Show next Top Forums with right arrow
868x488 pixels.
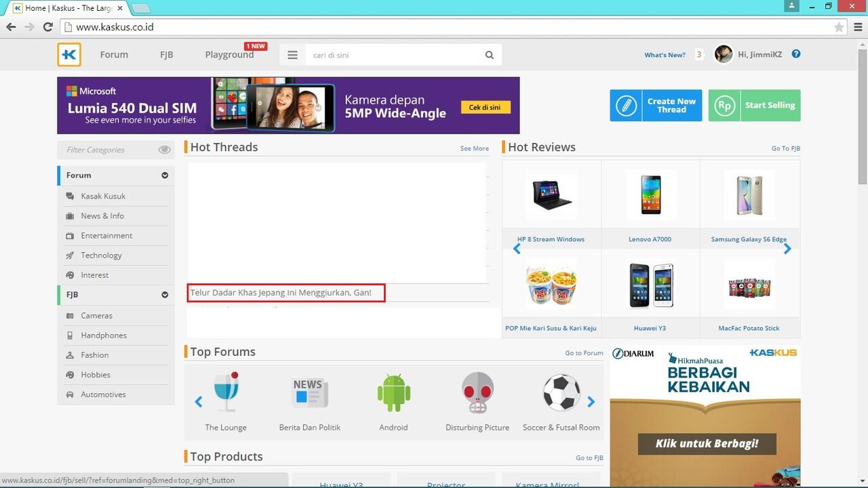591,402
